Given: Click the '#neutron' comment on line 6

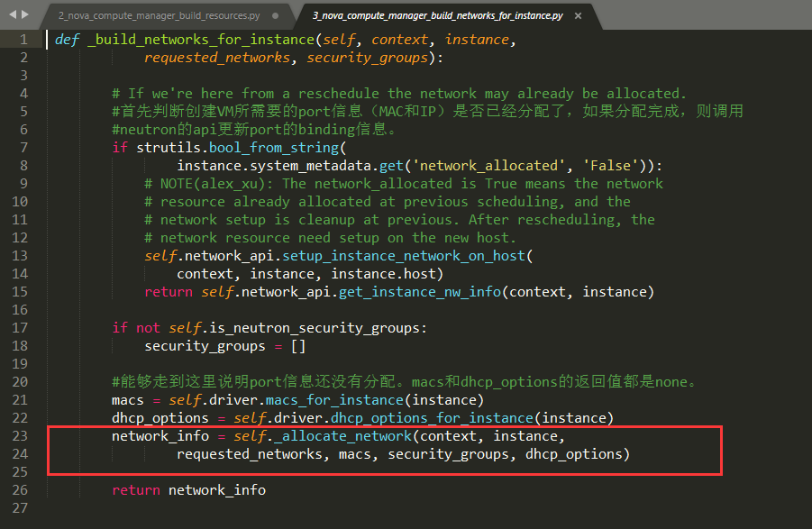Looking at the screenshot, I should point(254,130).
